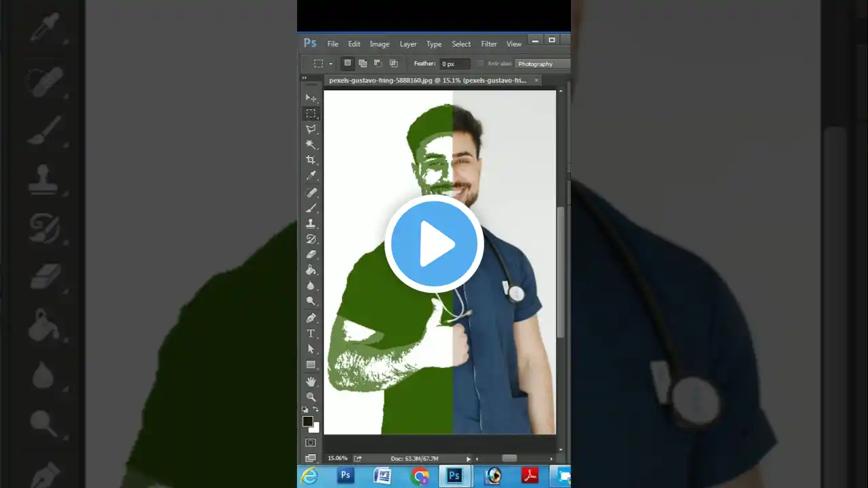The height and width of the screenshot is (488, 868).
Task: Play the video with the blue button
Action: [434, 243]
